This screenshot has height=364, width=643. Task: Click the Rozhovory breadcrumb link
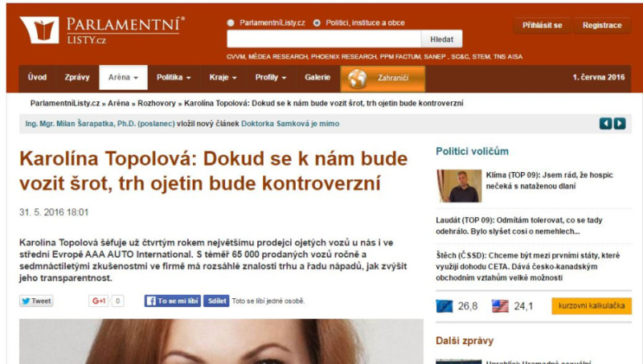[157, 104]
